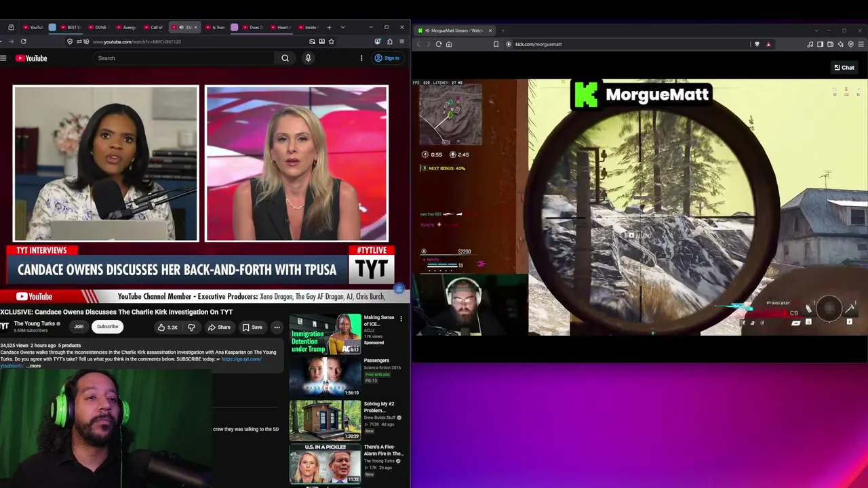Expand the tab search chevron in Kick window
The height and width of the screenshot is (488, 868).
[815, 30]
